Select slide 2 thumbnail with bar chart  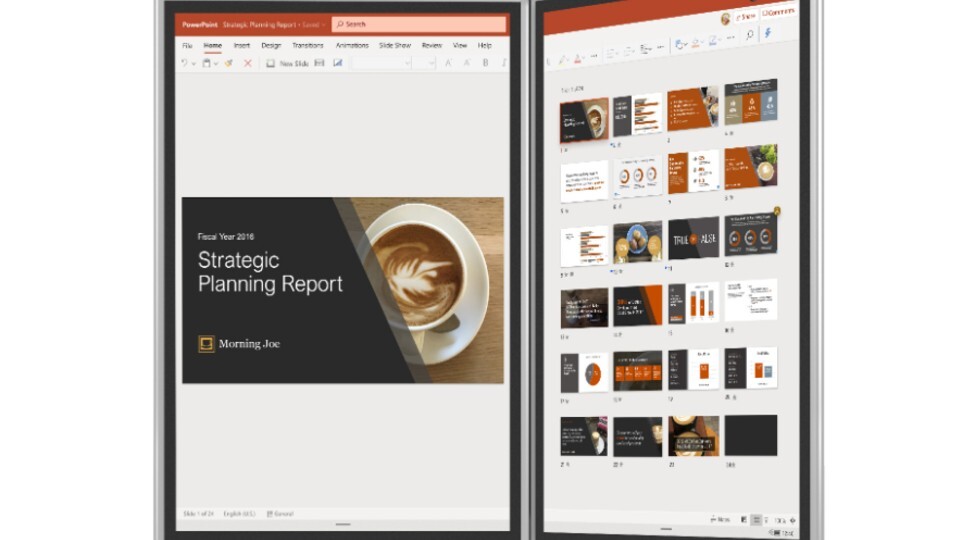637,114
